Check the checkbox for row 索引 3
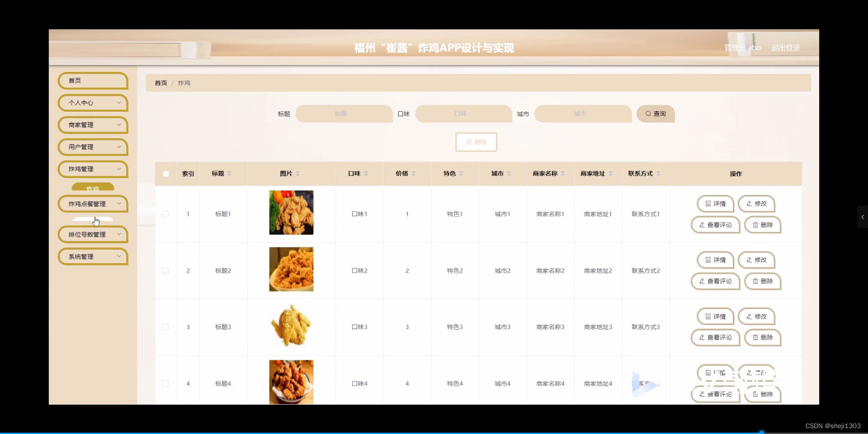The image size is (868, 434). coord(165,327)
